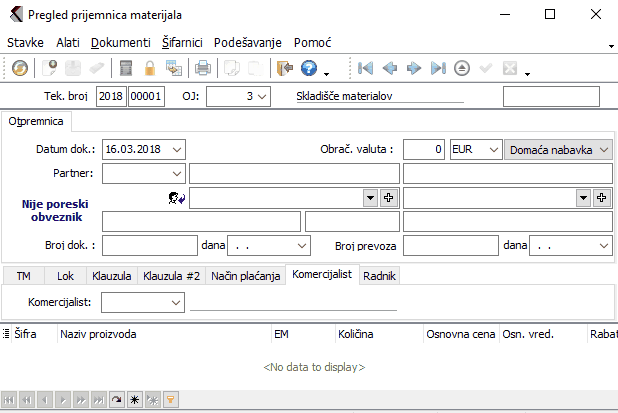Click the exit door icon in the toolbar
This screenshot has height=413, width=618.
click(x=285, y=69)
